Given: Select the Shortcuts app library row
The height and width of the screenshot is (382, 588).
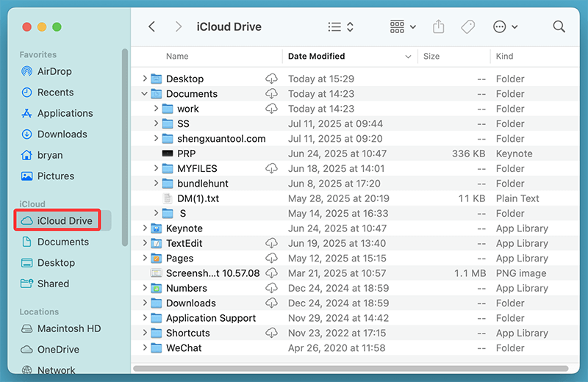Looking at the screenshot, I should click(x=355, y=333).
